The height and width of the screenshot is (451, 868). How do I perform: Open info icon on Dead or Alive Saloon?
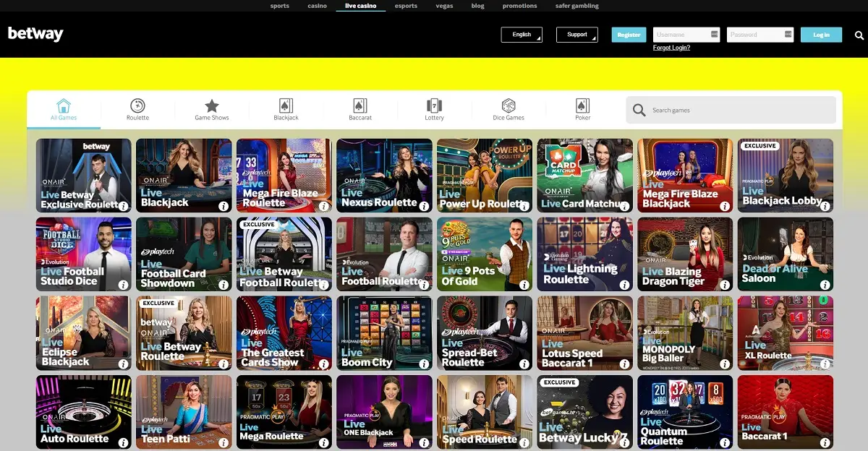point(825,285)
